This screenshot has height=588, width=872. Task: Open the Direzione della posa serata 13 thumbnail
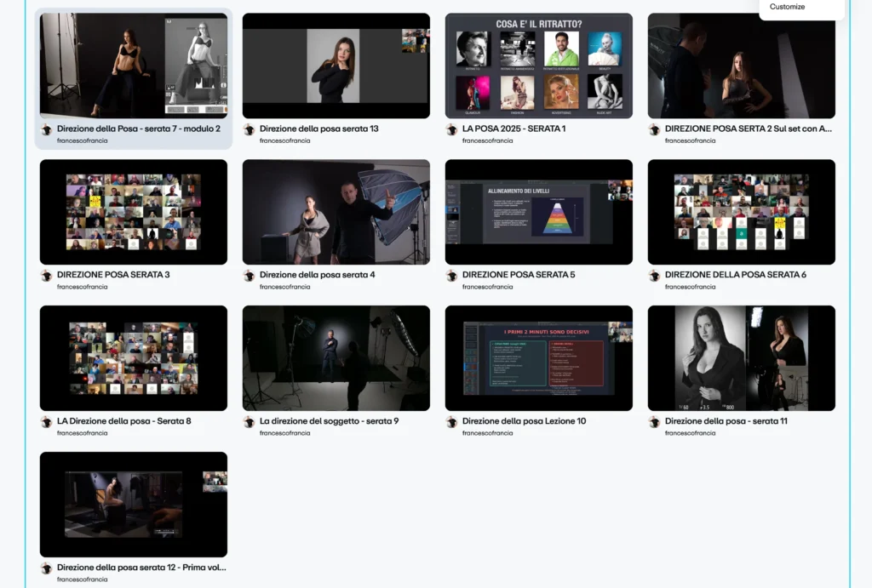click(336, 66)
